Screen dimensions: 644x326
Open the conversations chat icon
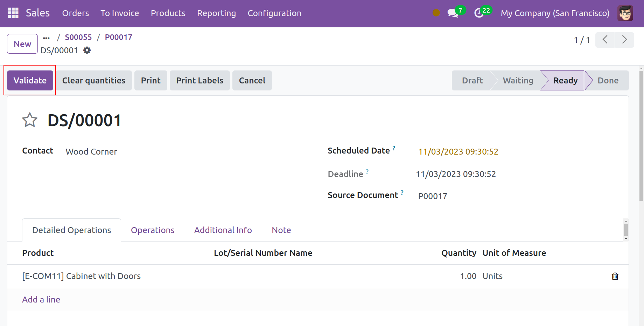[x=453, y=13]
